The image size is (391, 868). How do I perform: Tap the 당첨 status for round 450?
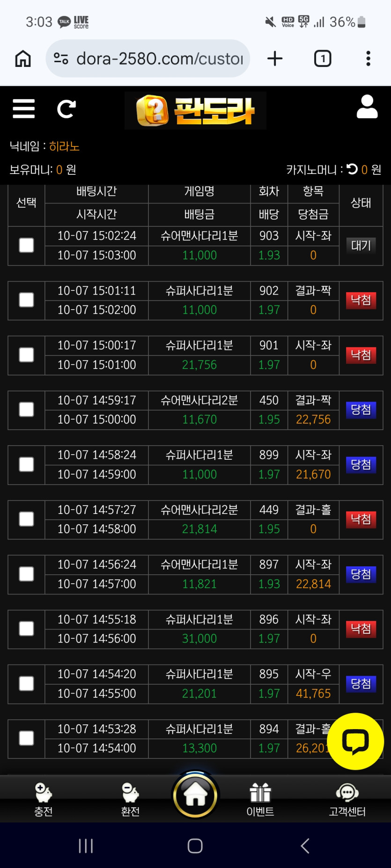[361, 410]
